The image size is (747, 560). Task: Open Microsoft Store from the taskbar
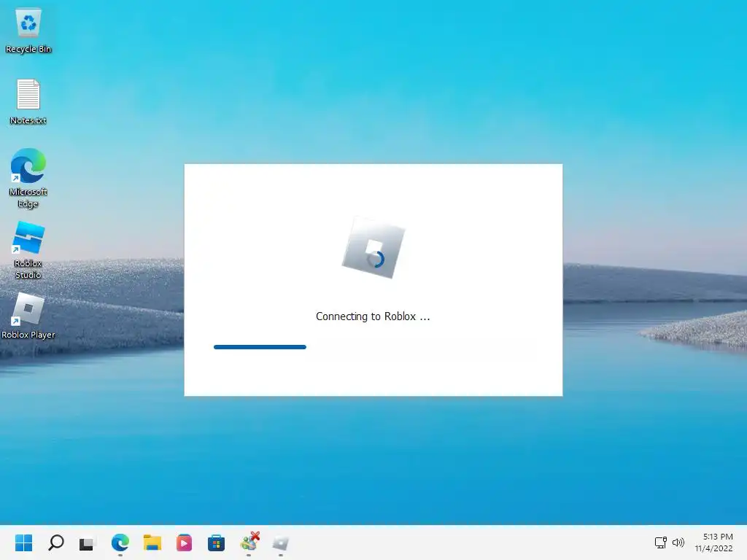[216, 542]
